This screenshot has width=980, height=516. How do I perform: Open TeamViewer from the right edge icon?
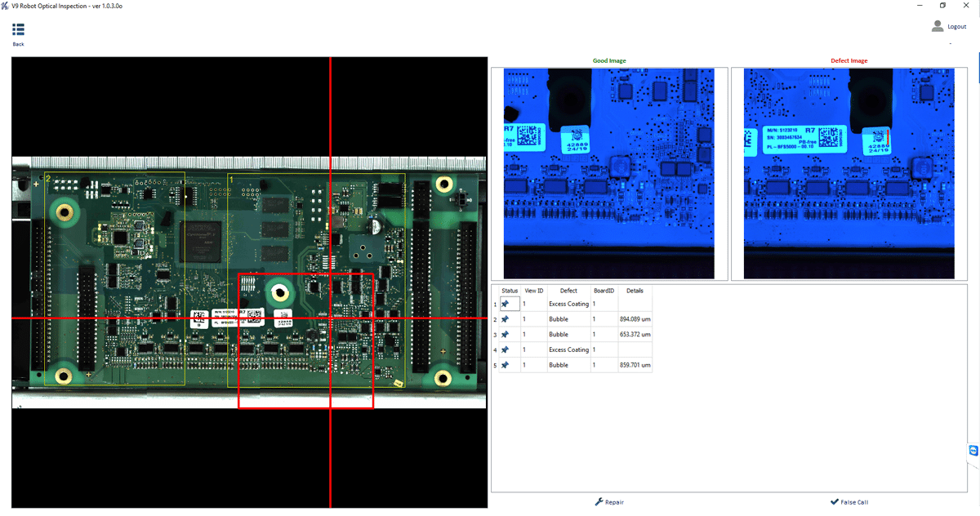point(972,450)
